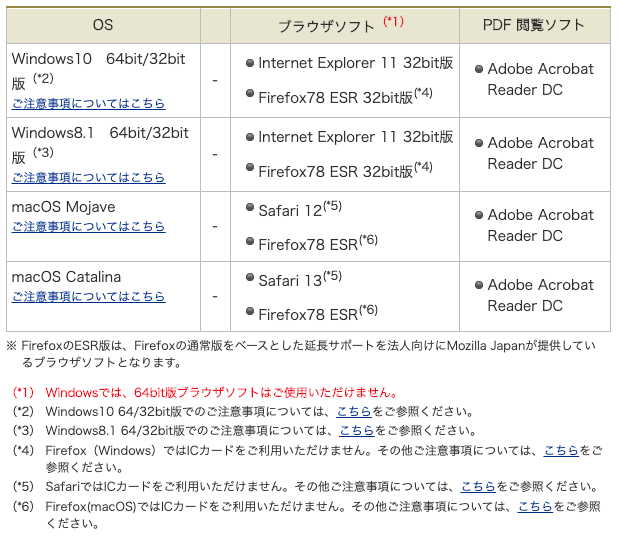Click Firefox78 ESR bullet in Windows8.1 row
The width and height of the screenshot is (618, 539).
pyautogui.click(x=249, y=171)
